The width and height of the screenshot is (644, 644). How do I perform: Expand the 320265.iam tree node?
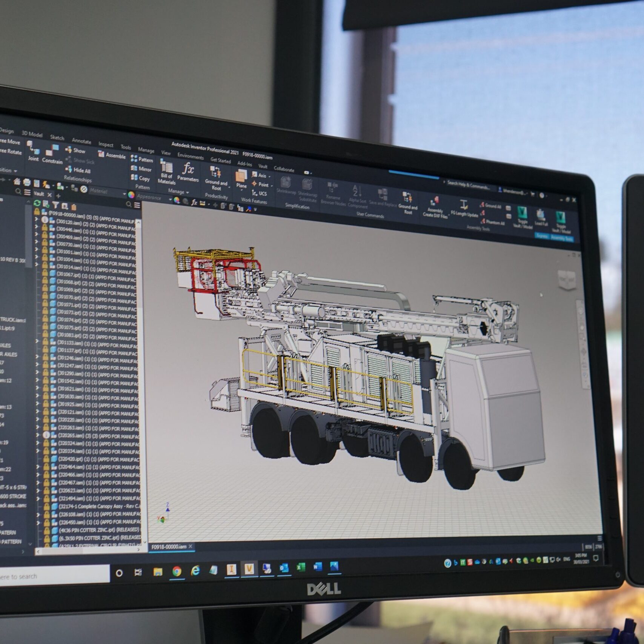click(37, 435)
